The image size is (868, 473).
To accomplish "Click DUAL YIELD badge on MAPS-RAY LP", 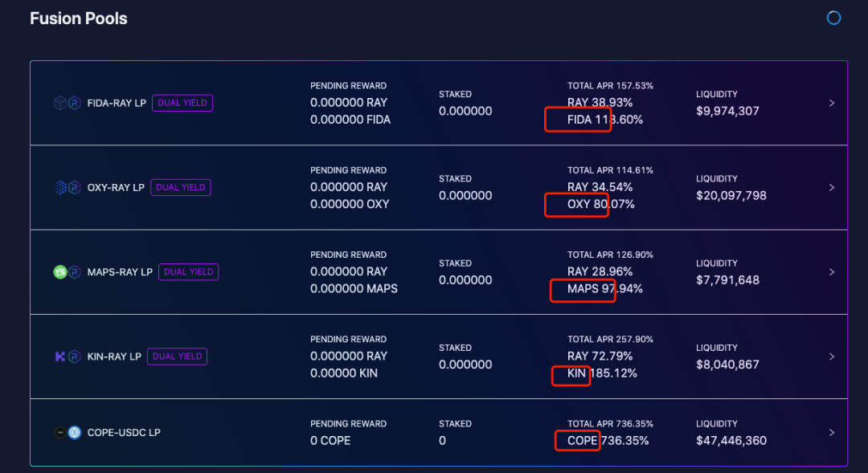I will [188, 272].
